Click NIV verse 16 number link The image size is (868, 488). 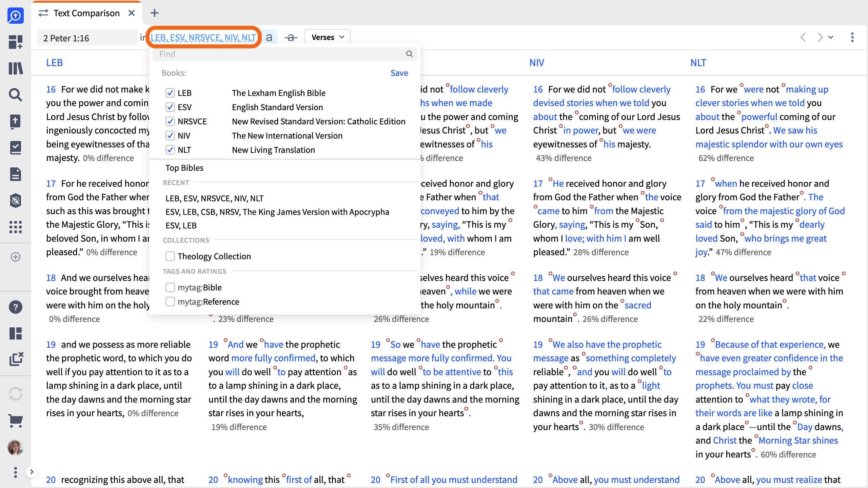538,89
